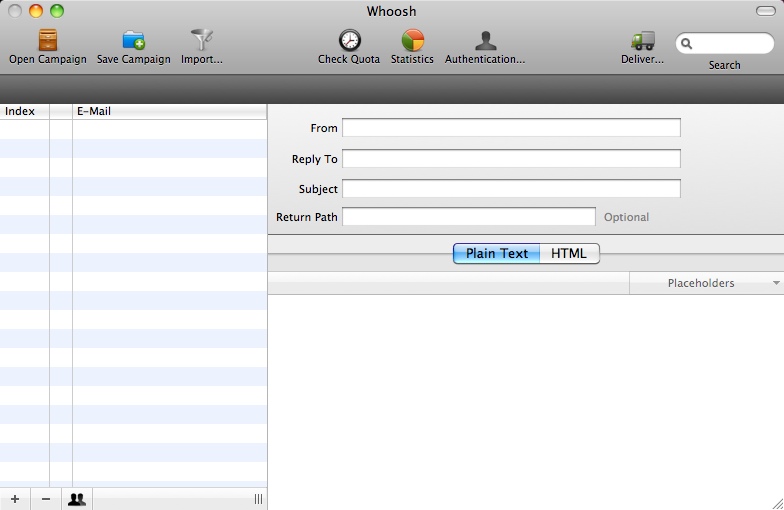Click the Index column header
This screenshot has width=784, height=510.
(24, 111)
